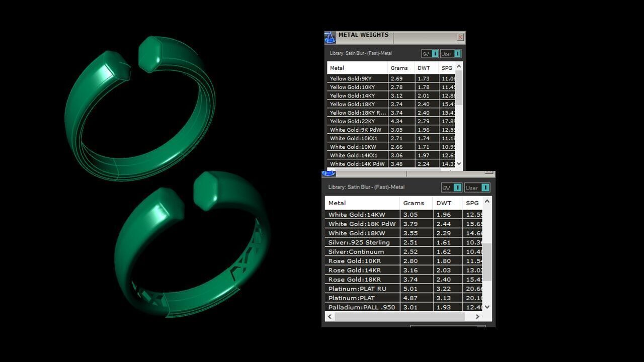Select White Gold:10KX1 row
The height and width of the screenshot is (362, 644).
click(x=391, y=139)
